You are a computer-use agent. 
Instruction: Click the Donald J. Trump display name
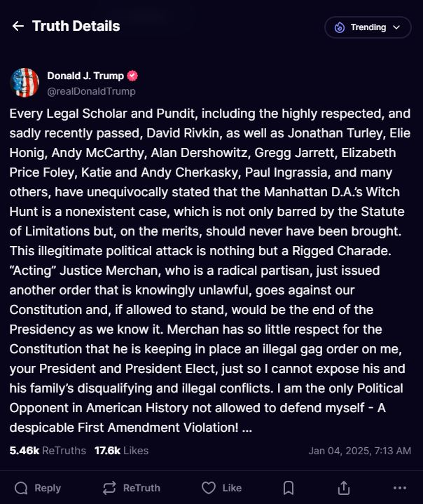pos(85,76)
